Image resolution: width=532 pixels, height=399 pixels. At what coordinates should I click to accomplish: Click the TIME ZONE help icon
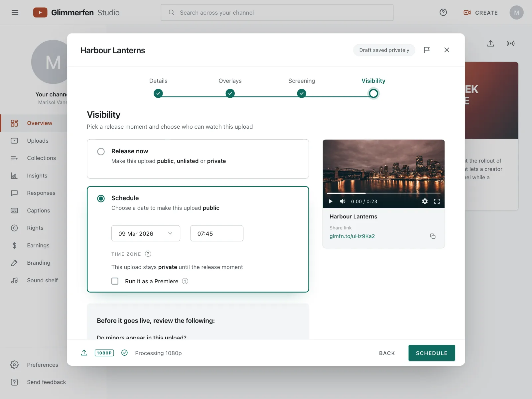tap(148, 254)
